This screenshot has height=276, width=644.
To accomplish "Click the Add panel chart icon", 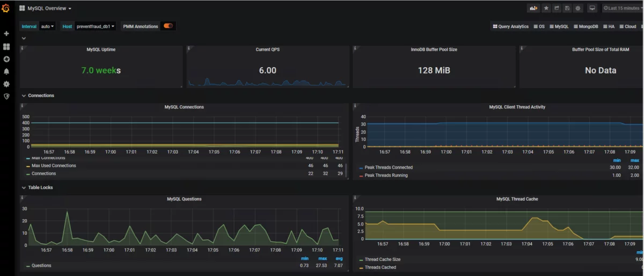I will (x=533, y=8).
